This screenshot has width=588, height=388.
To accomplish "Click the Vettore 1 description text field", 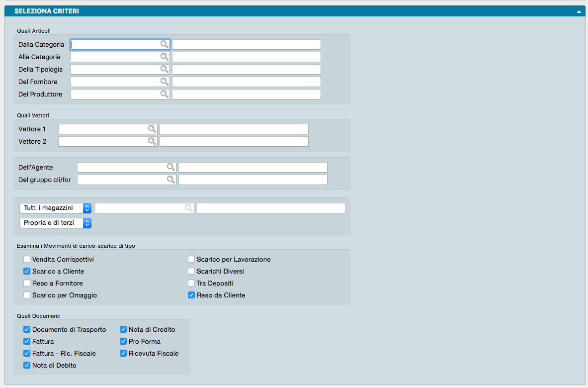I will point(234,129).
